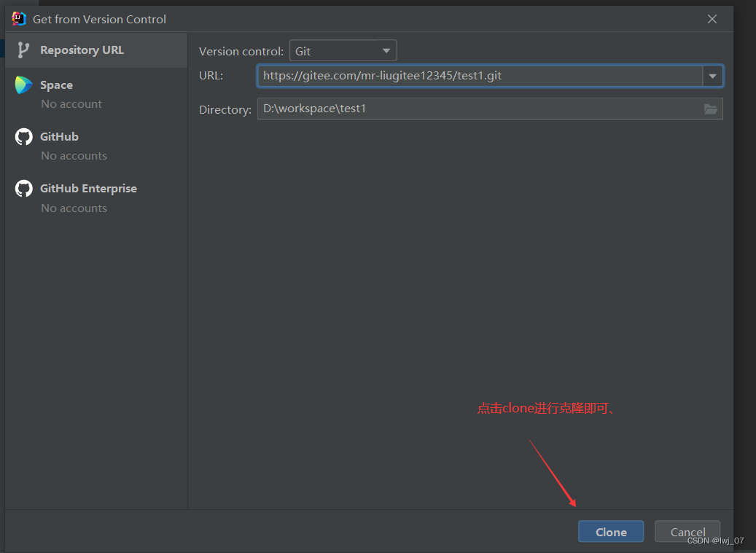Screen dimensions: 756x553
Task: Click 'No accounts' text under GitHub
Action: point(74,156)
